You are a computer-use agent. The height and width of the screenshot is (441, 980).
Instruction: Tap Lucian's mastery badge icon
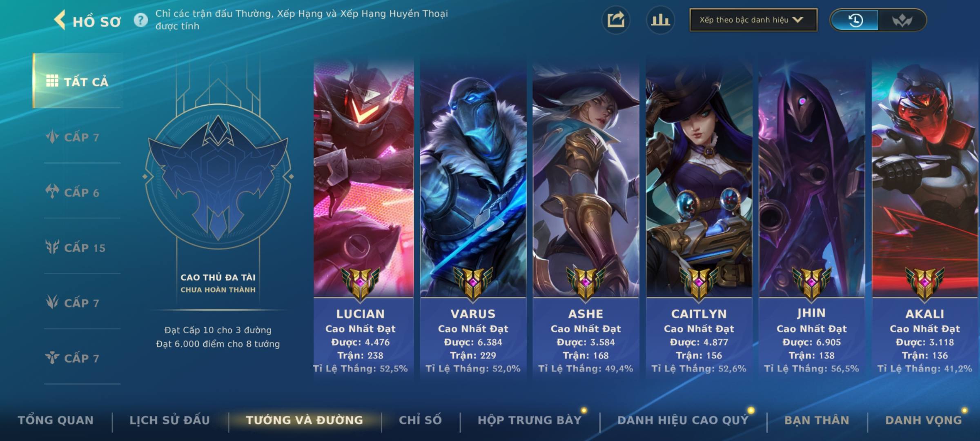pos(361,283)
